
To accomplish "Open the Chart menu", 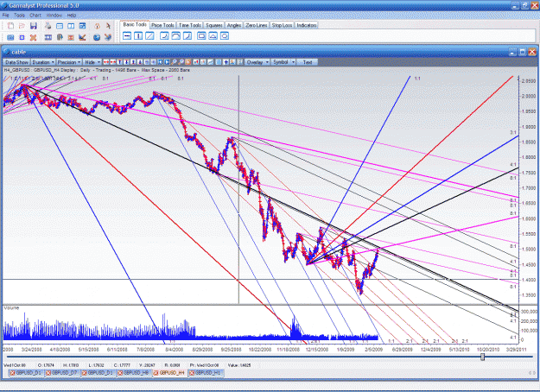I will (35, 16).
